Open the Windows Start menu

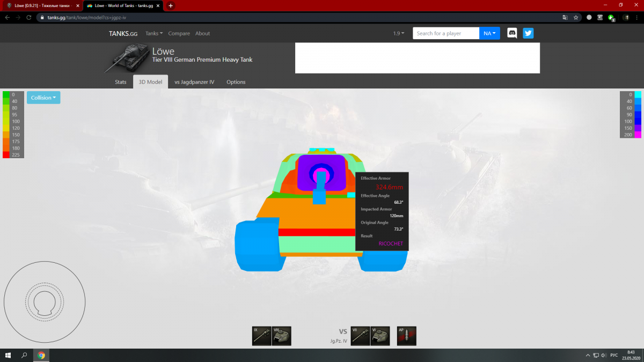pyautogui.click(x=8, y=355)
